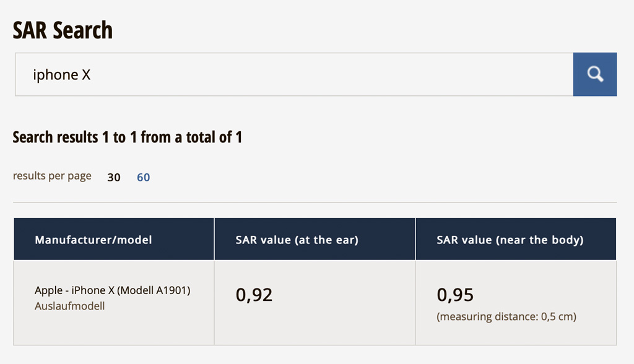Click the "SAR value (near the body)" header
The image size is (634, 364).
pos(510,240)
